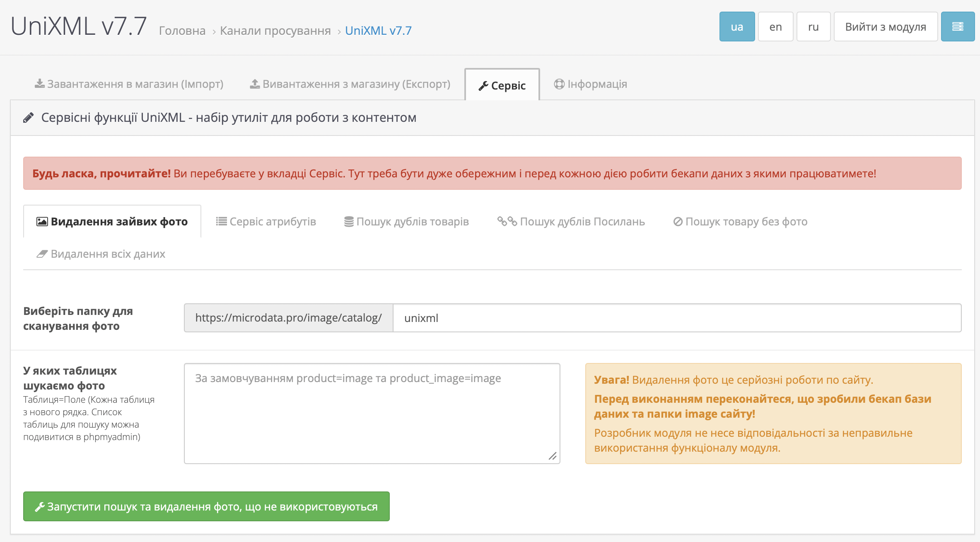Click the UniXML v7.7 page title
Viewport: 980px width, 542px height.
click(x=79, y=26)
